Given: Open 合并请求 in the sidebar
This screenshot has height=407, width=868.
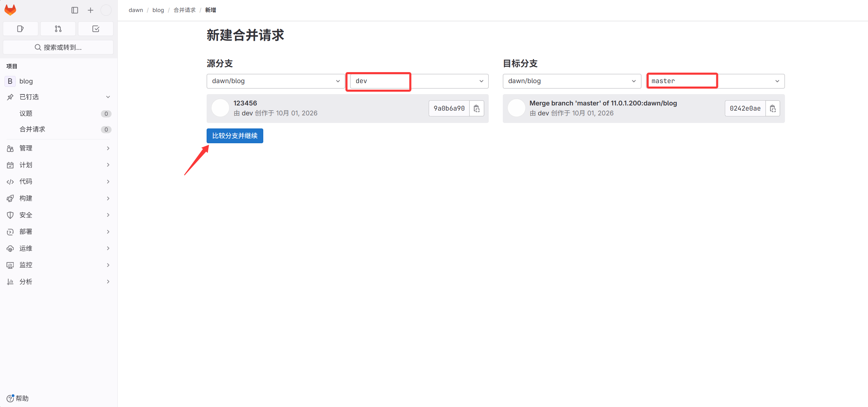Looking at the screenshot, I should click(x=58, y=129).
